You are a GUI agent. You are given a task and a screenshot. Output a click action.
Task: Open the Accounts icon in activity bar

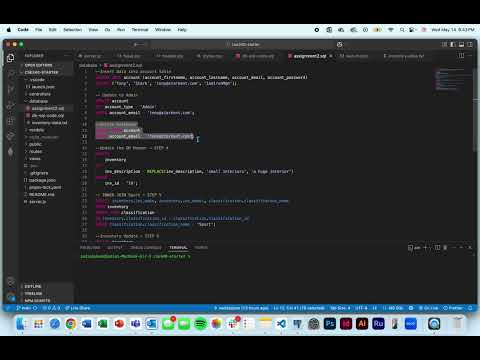10,282
